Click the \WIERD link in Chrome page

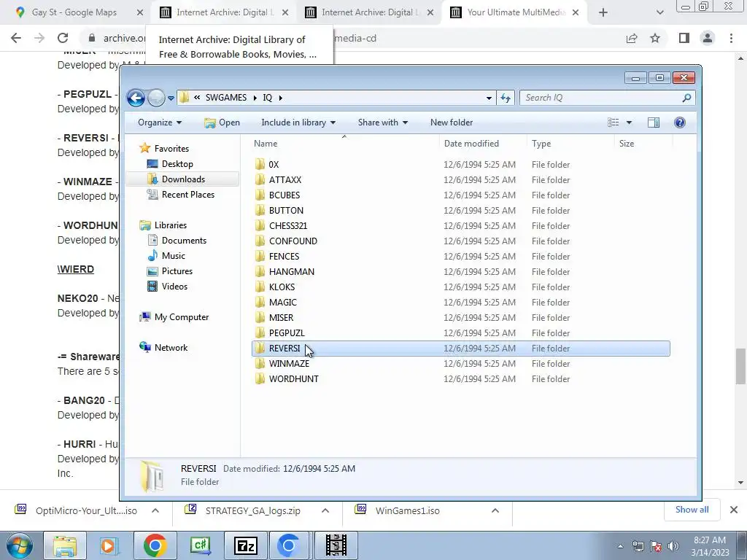point(76,269)
